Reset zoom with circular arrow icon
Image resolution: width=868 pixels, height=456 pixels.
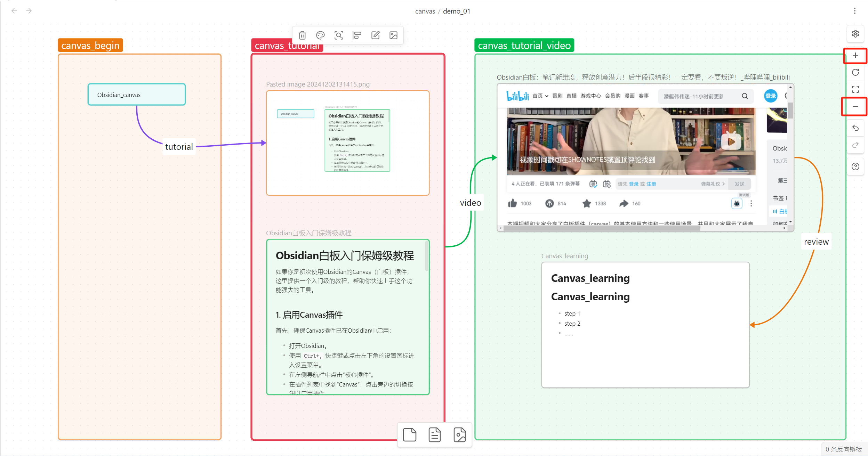coord(855,72)
